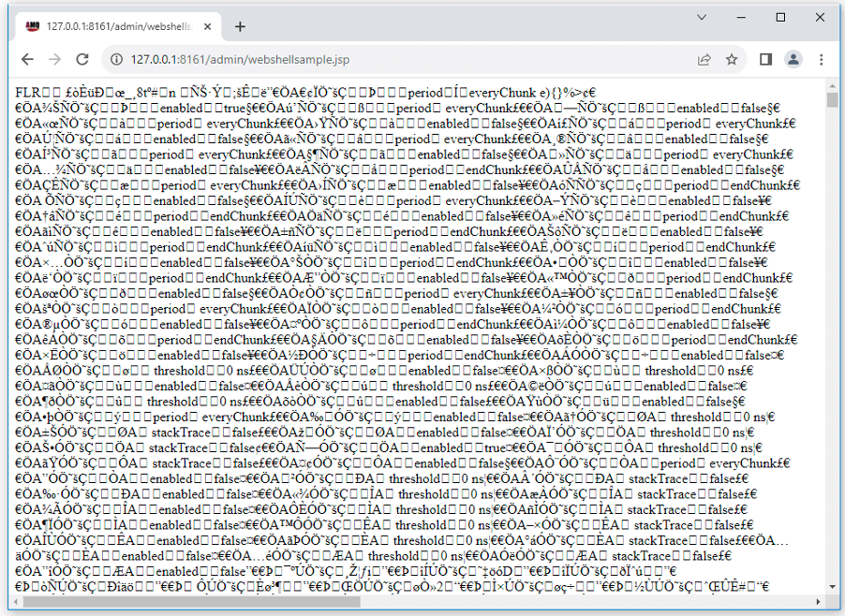The image size is (845, 616).
Task: Select the 127.0.0.1:8161 webshells tab
Action: tap(112, 26)
